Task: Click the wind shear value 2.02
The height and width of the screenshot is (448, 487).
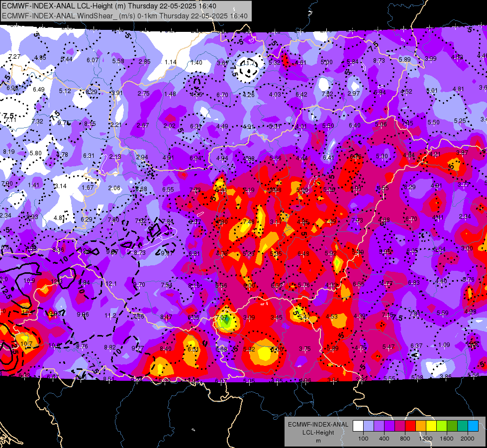Action: 170,125
